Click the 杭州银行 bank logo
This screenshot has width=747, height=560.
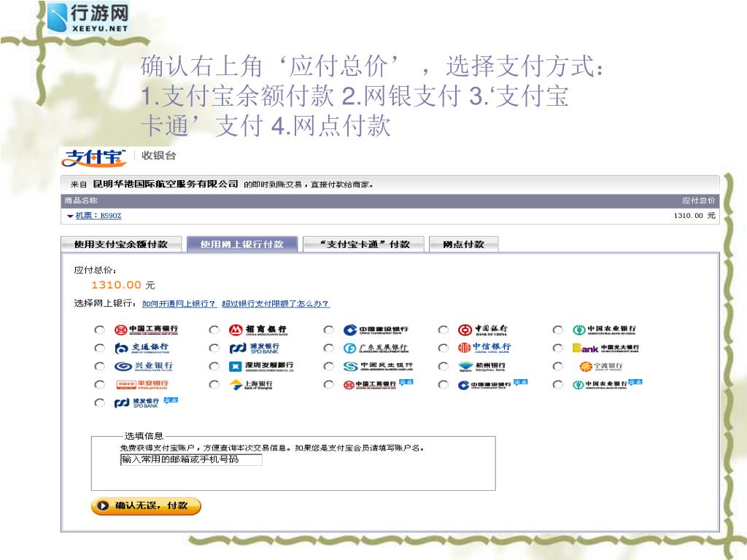pos(481,366)
